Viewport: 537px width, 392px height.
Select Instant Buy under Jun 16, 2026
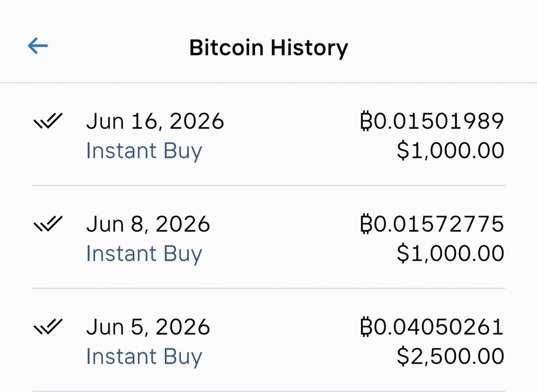click(x=144, y=151)
